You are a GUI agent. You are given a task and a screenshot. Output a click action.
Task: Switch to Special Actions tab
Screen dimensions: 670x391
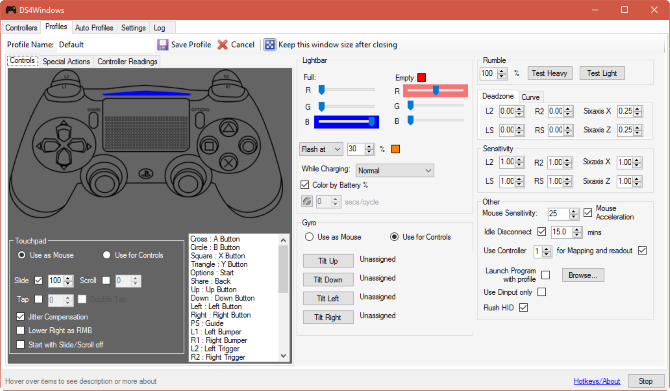pyautogui.click(x=66, y=62)
